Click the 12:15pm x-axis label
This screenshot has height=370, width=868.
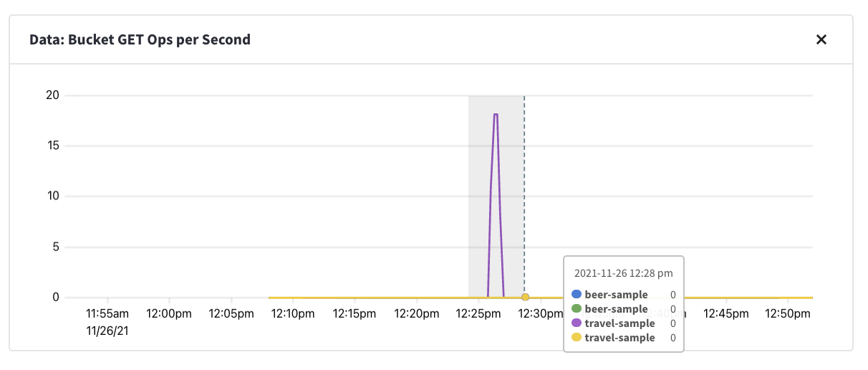(x=355, y=313)
